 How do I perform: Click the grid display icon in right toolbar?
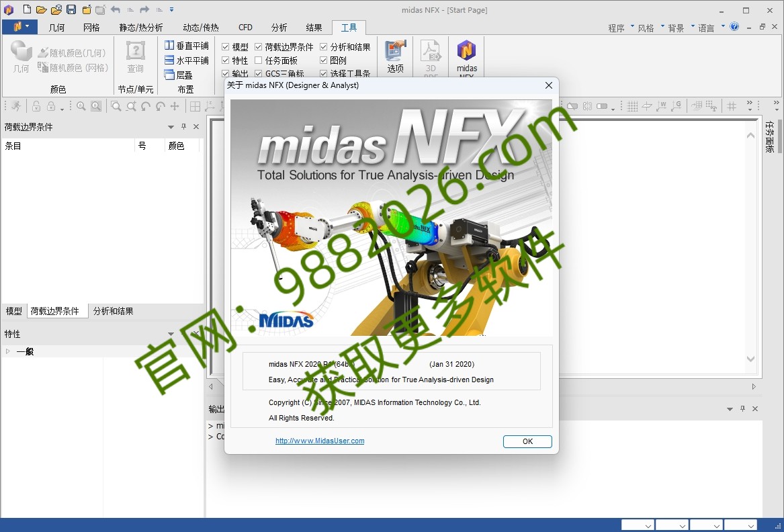(x=632, y=106)
